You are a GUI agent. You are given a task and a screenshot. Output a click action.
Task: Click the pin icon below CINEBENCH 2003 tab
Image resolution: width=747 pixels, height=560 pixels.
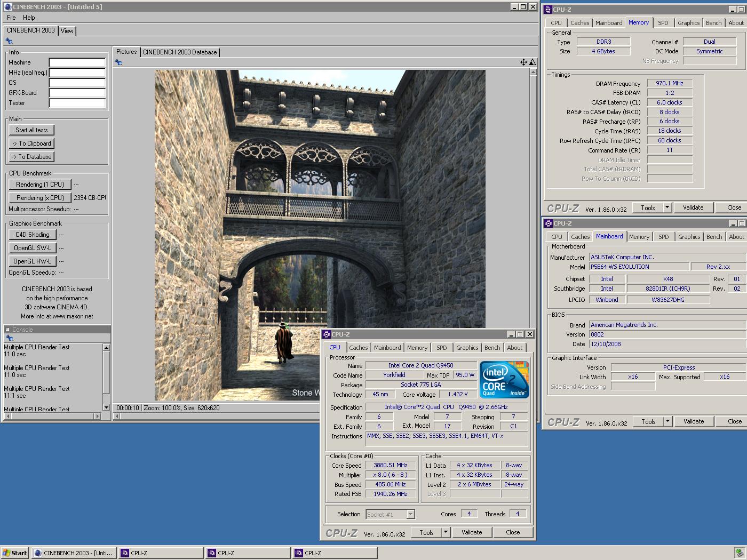coord(9,41)
